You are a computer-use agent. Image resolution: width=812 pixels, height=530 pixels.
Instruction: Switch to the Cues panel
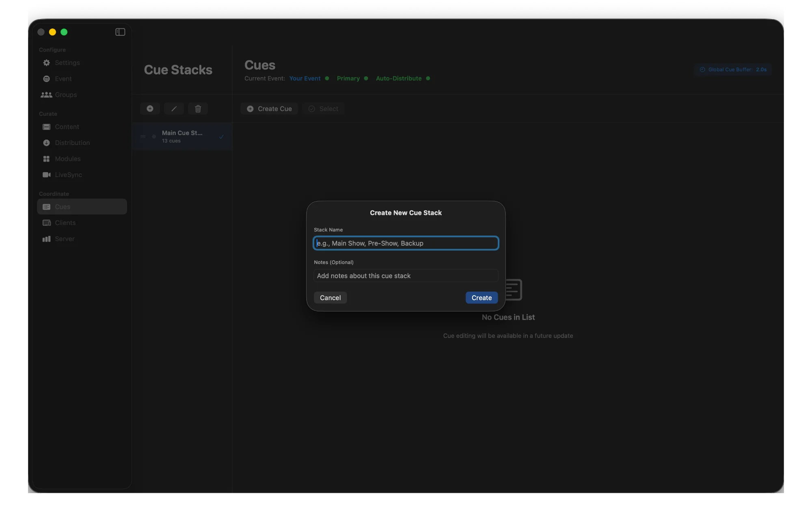(x=62, y=207)
